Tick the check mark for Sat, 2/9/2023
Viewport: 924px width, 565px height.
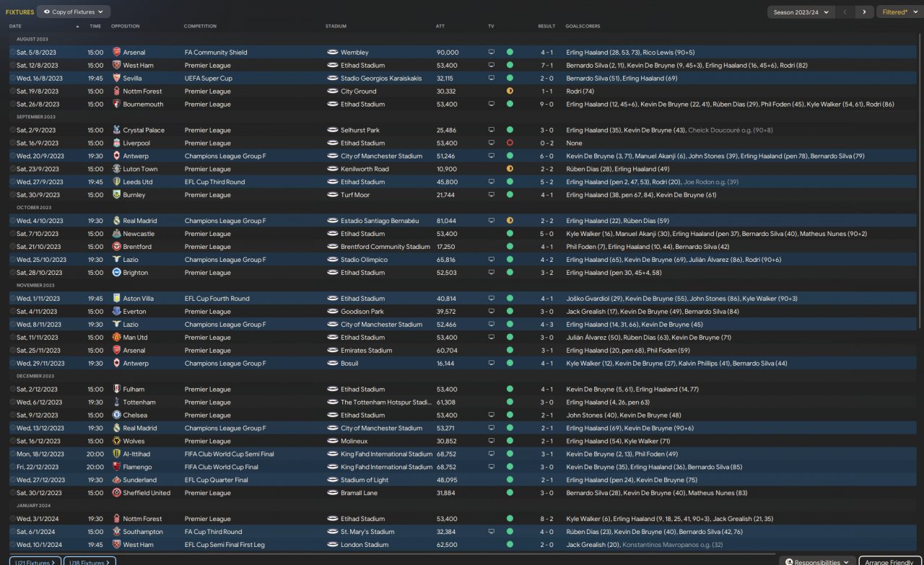12,131
